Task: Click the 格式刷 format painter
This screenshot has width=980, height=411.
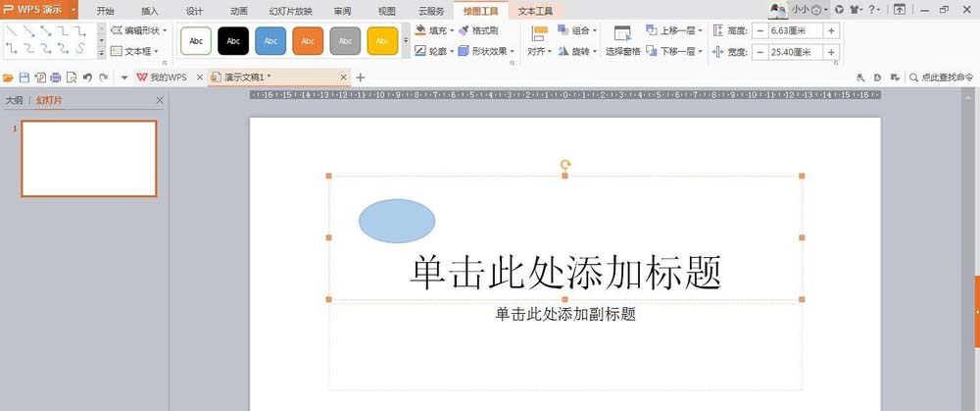Action: tap(477, 31)
